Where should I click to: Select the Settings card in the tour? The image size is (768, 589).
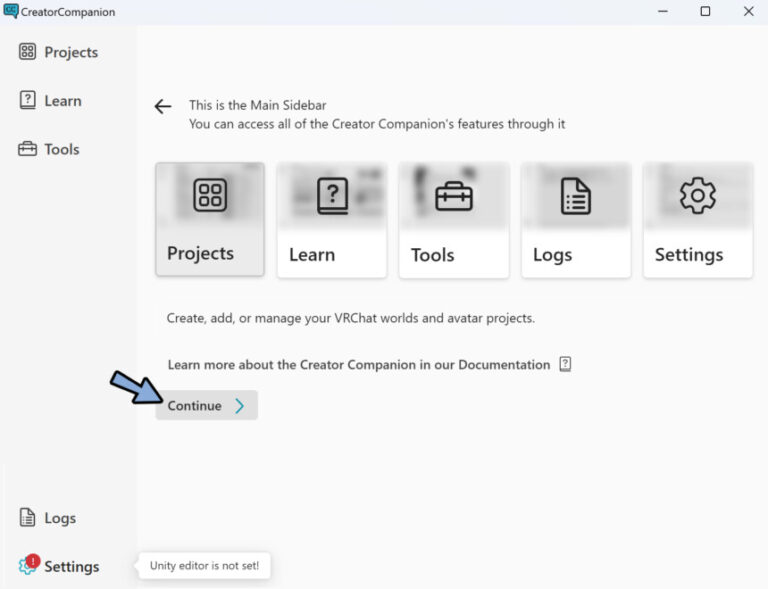pyautogui.click(x=698, y=220)
